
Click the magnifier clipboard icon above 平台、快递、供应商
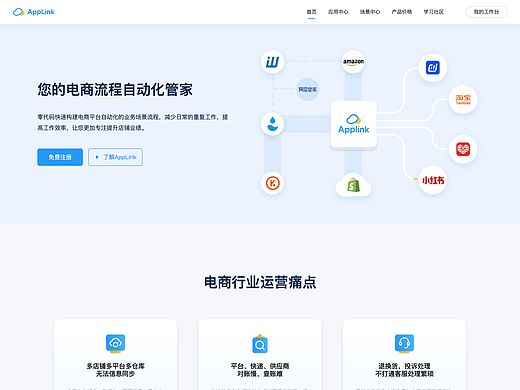260,343
